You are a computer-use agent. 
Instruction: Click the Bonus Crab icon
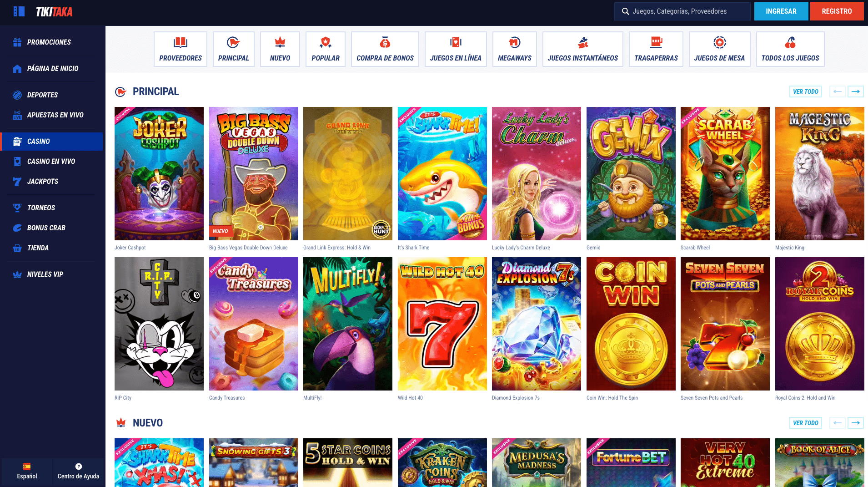17,228
